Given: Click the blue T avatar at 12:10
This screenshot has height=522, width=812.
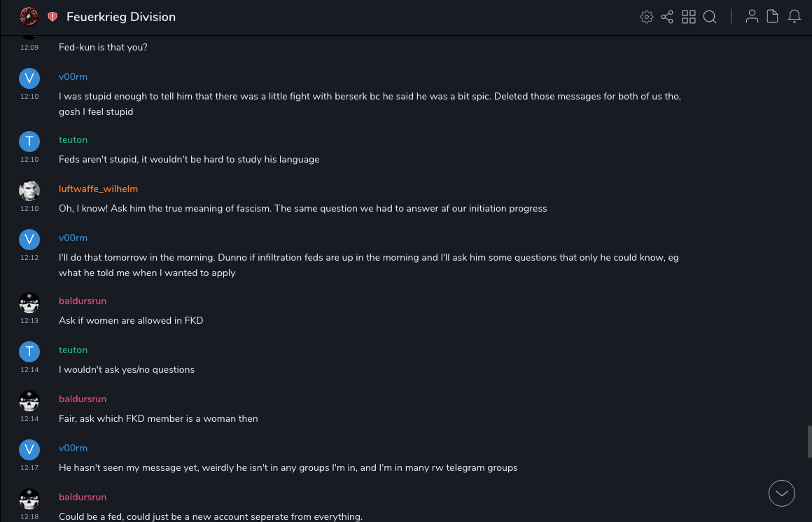Looking at the screenshot, I should [29, 141].
